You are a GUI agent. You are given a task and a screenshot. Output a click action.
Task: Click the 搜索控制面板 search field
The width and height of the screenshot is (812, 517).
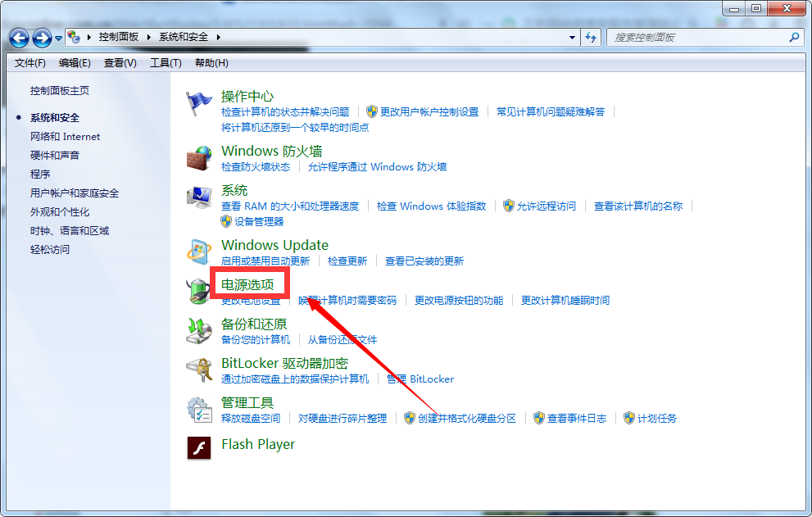(x=705, y=38)
